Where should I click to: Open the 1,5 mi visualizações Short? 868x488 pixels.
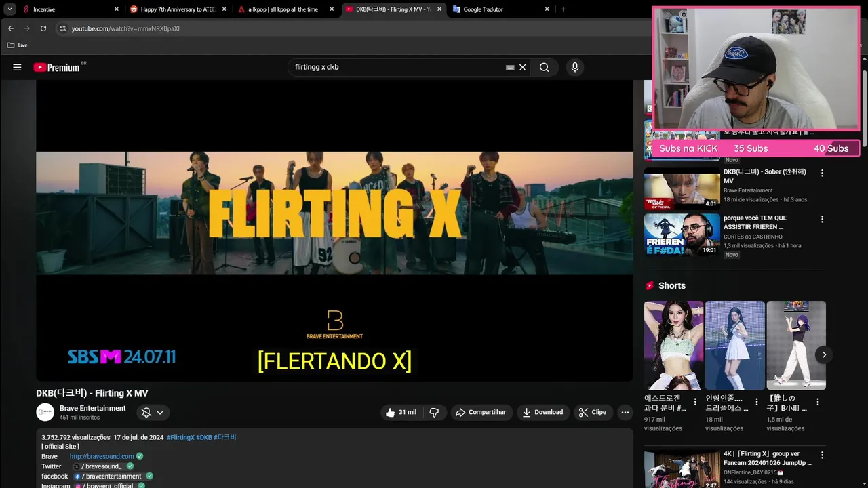pos(796,345)
